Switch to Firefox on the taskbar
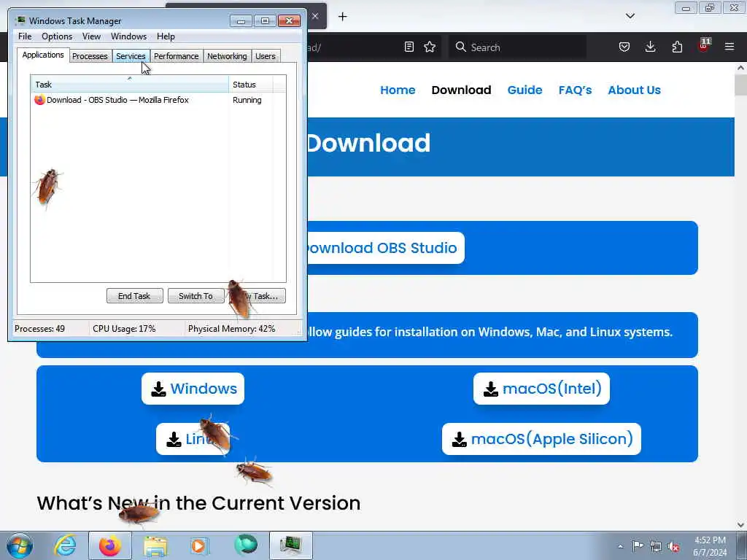The height and width of the screenshot is (560, 747). click(x=110, y=545)
